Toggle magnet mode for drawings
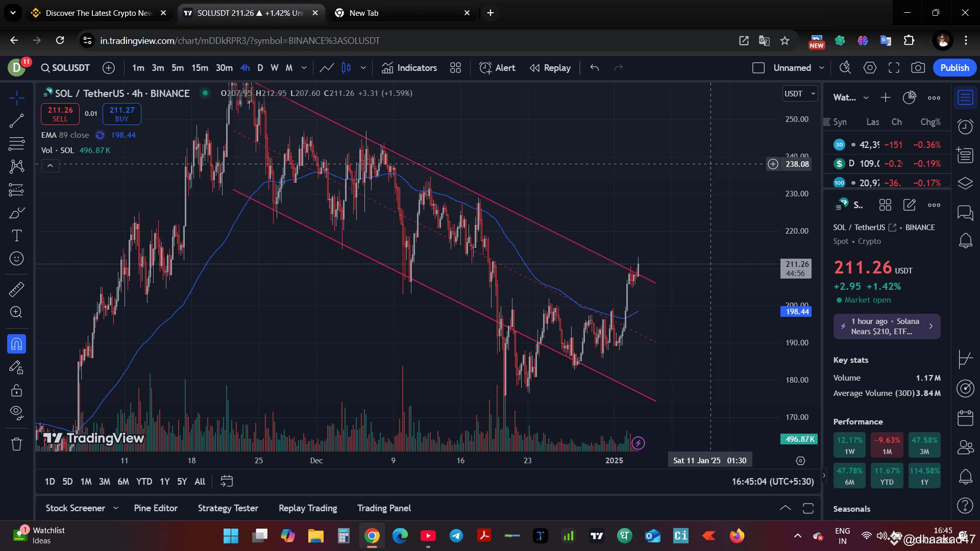The width and height of the screenshot is (980, 551). 16,344
